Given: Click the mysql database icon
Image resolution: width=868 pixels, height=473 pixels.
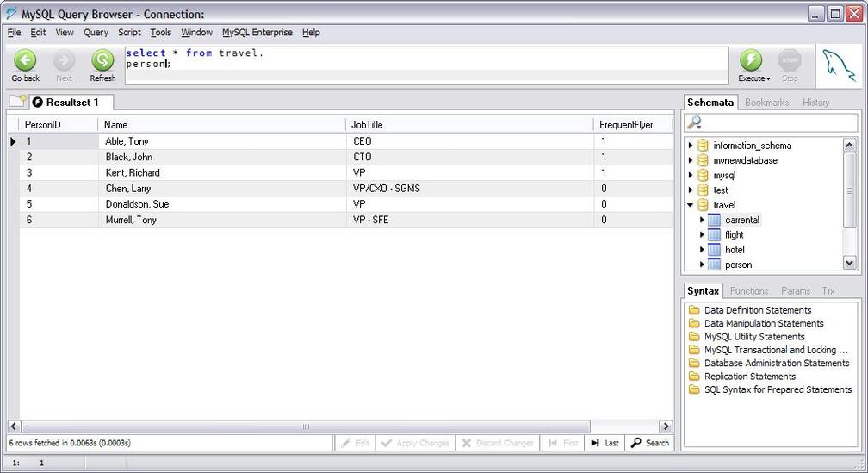Looking at the screenshot, I should (703, 175).
